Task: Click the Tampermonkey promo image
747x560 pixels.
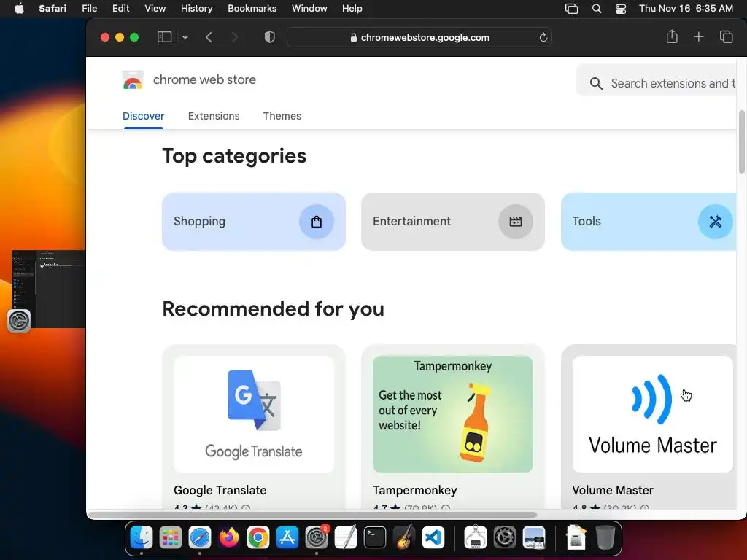Action: click(452, 414)
